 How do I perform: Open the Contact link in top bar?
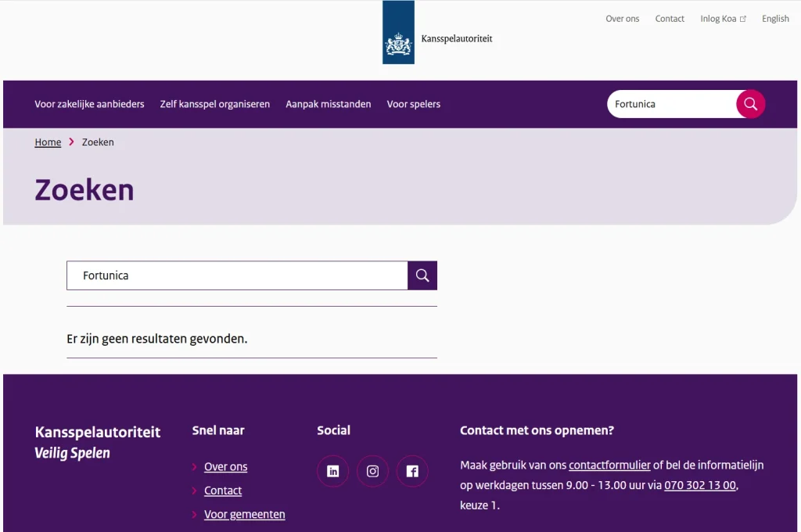tap(670, 19)
